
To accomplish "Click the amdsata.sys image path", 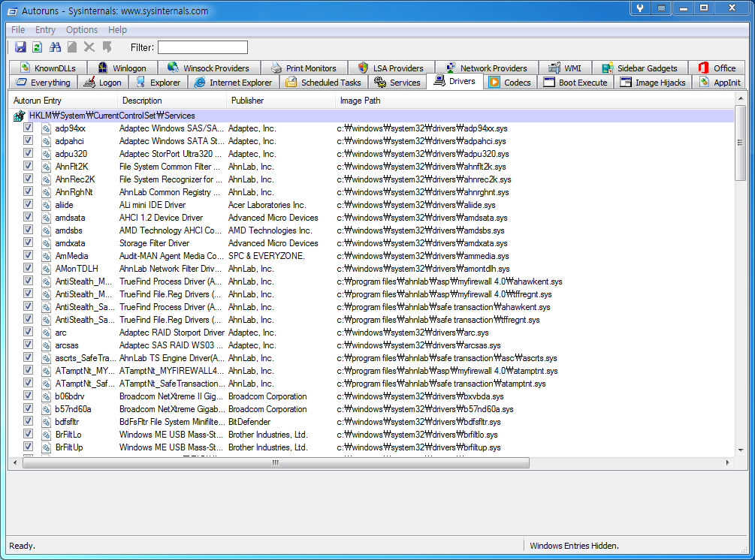I will (421, 218).
